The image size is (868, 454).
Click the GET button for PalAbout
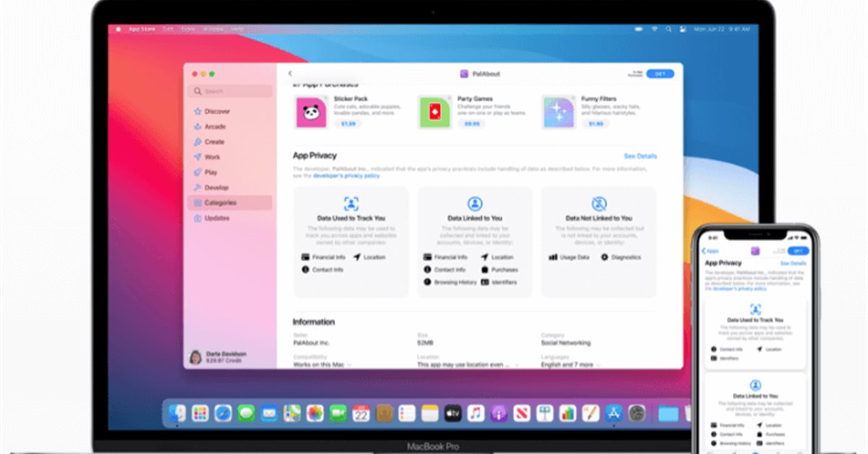pyautogui.click(x=660, y=74)
